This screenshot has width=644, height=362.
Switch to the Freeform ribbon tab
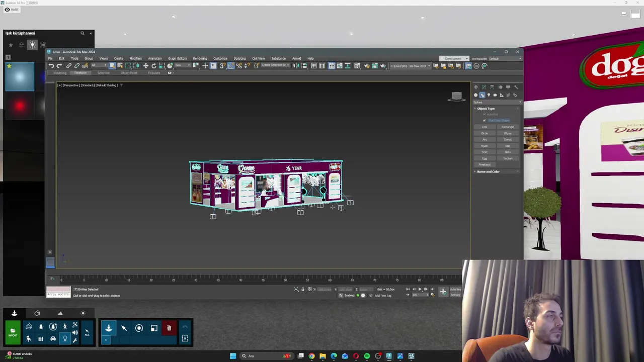click(x=80, y=73)
